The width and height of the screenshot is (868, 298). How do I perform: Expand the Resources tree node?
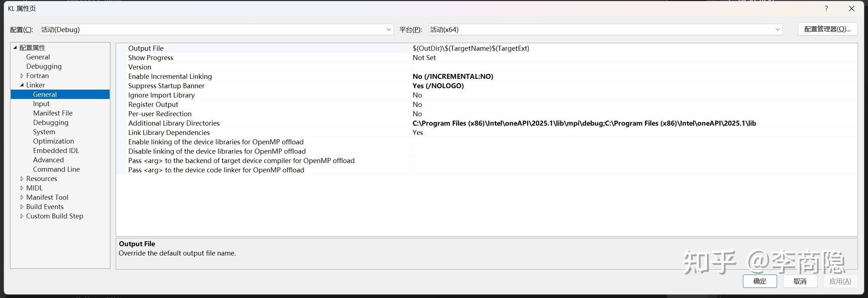(x=22, y=179)
